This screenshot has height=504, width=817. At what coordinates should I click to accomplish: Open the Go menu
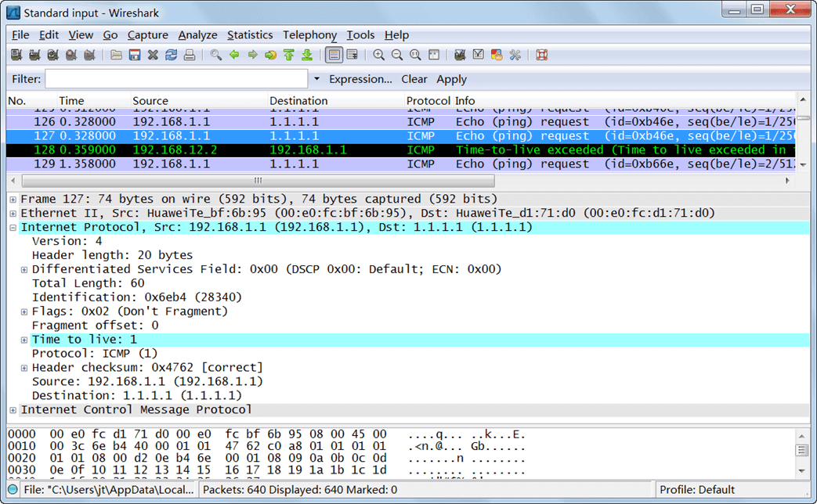(x=110, y=35)
